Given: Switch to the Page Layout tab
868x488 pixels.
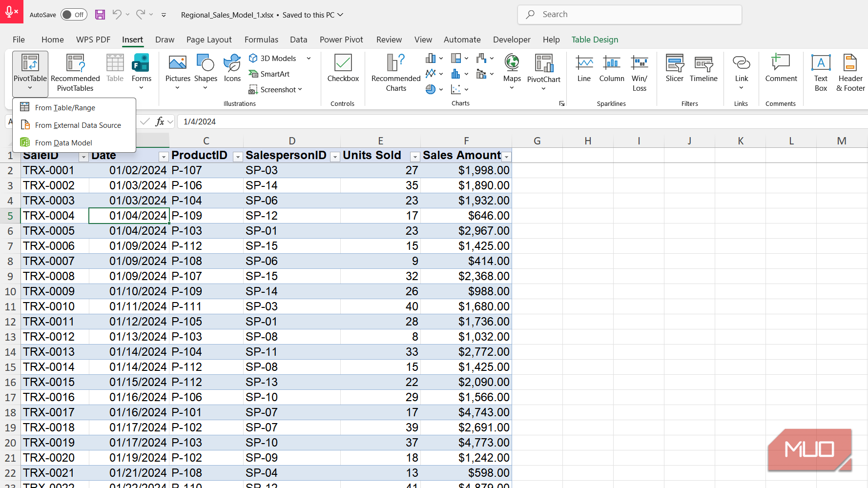Looking at the screenshot, I should [x=209, y=40].
